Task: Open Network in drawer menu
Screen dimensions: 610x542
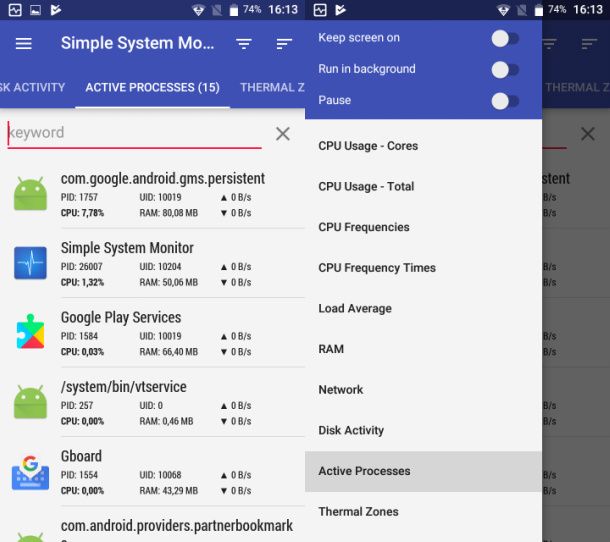Action: pos(423,389)
